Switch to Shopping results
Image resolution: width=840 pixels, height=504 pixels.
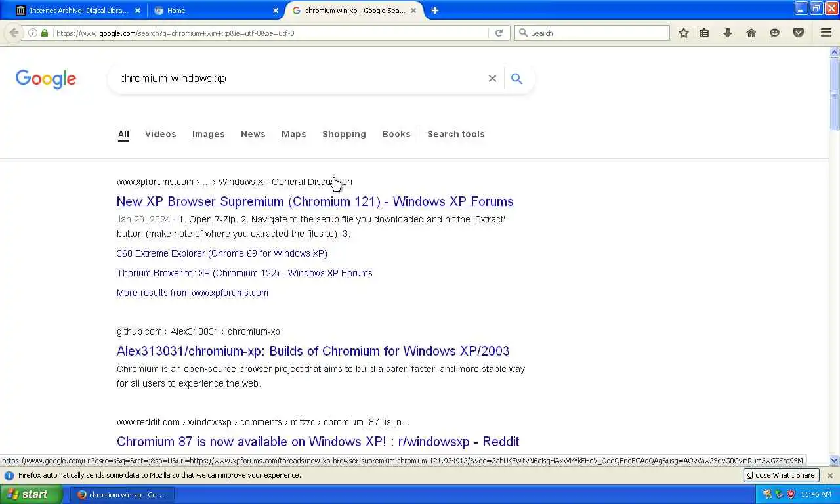pos(344,134)
